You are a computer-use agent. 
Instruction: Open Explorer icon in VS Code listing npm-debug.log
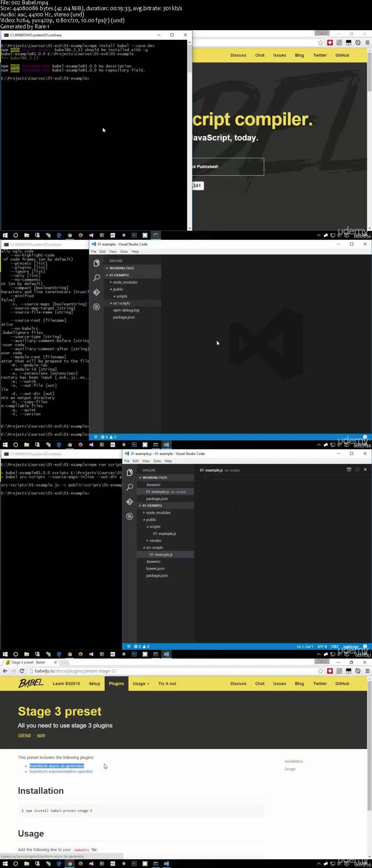97,263
